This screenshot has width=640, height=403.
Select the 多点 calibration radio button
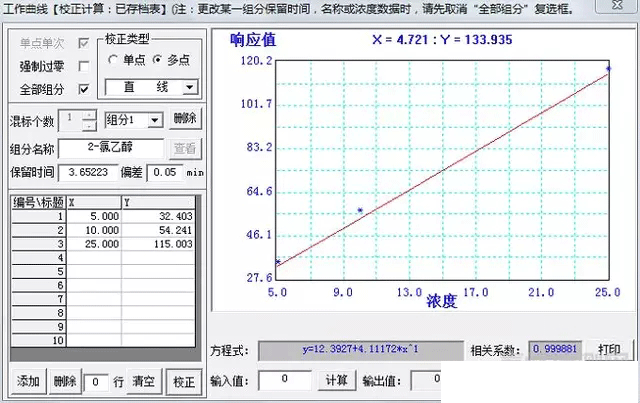[157, 60]
